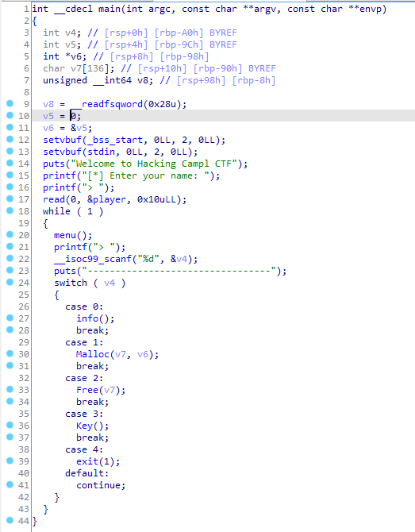Screen dimensions: 415x532
Task: Click line number 26 in gutter
Action: [24, 306]
